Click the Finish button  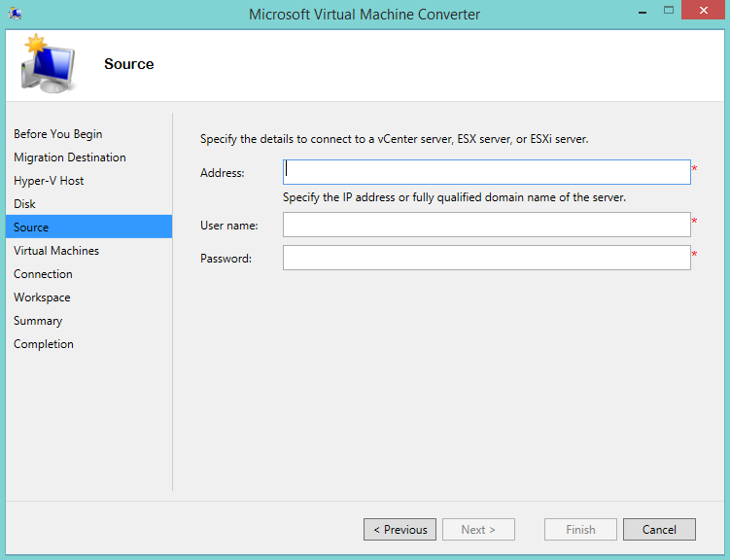(580, 529)
